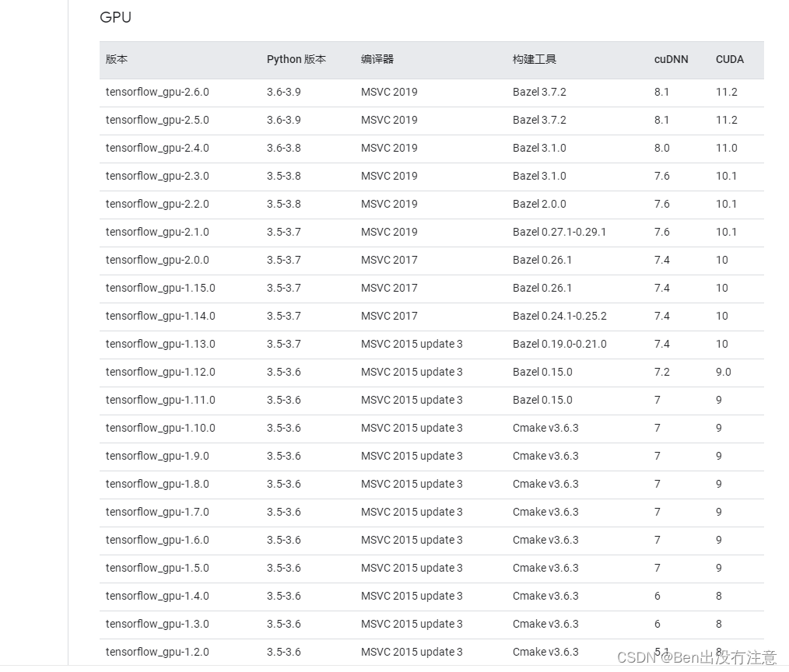Click the Bazel 2.0.0 cell
Viewport: 789px width, 672px height.
(x=539, y=205)
